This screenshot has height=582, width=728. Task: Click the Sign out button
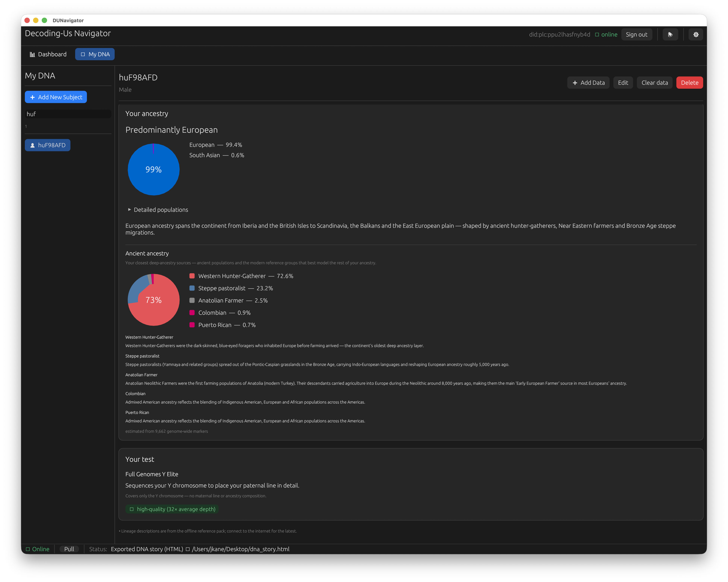pyautogui.click(x=636, y=34)
